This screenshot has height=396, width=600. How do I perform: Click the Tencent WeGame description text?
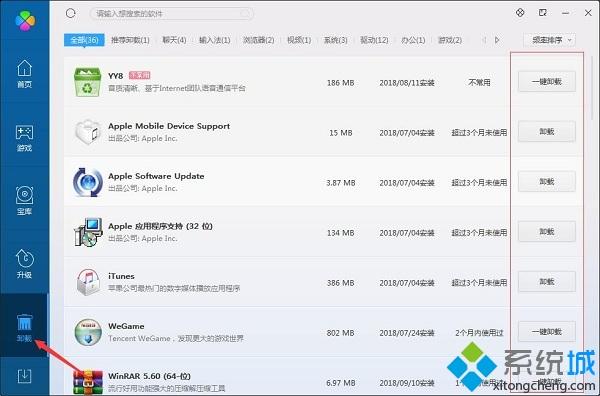[176, 338]
